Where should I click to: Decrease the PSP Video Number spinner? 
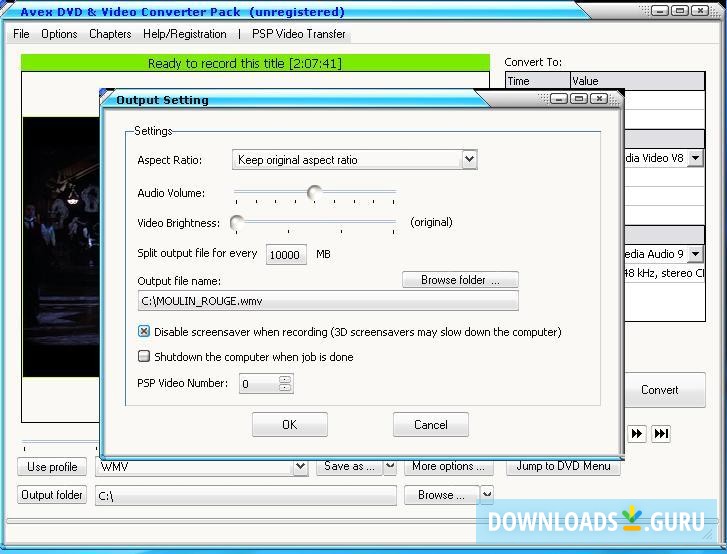click(285, 388)
